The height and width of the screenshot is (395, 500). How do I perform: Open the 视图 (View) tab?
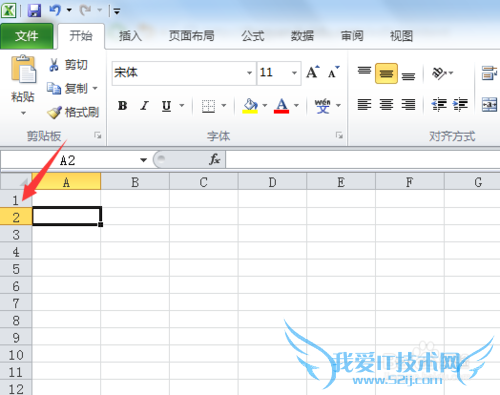(x=401, y=36)
